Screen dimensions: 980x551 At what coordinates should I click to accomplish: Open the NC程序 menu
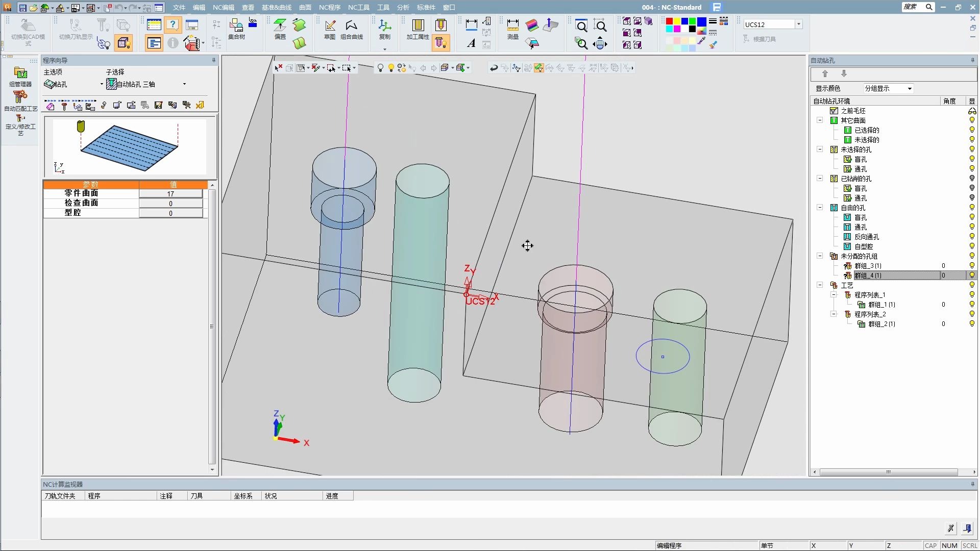coord(329,7)
